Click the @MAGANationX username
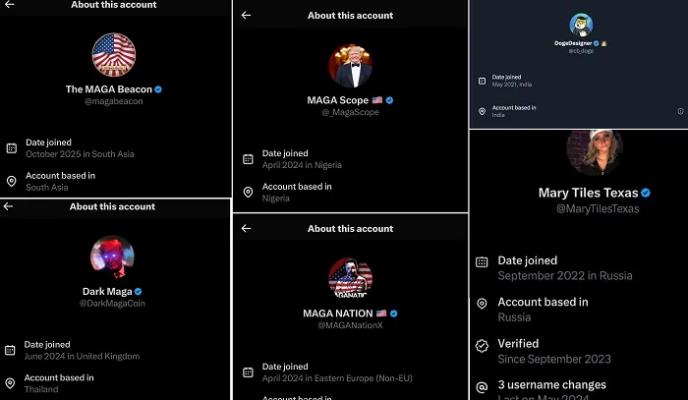 tap(350, 325)
